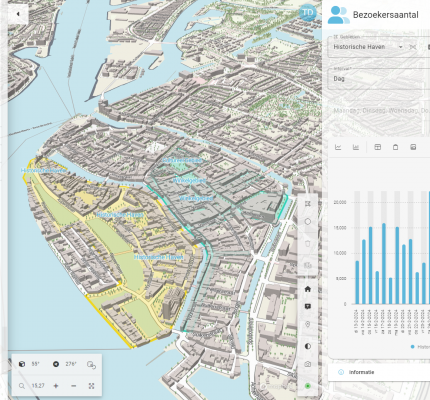Viewport: 430px width, 400px height.
Task: Click the plus zoom in button
Action: pos(56,386)
